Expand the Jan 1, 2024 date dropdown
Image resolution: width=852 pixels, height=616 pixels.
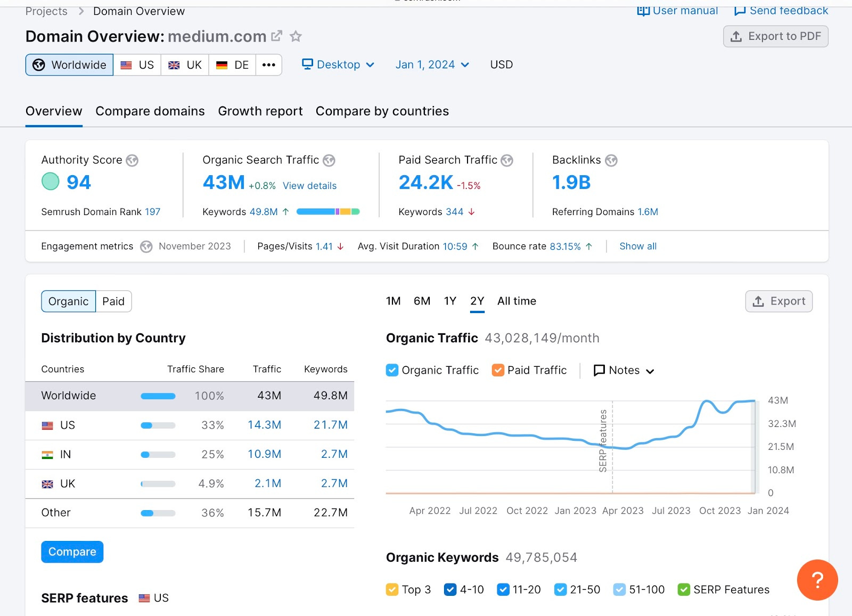[x=432, y=64]
